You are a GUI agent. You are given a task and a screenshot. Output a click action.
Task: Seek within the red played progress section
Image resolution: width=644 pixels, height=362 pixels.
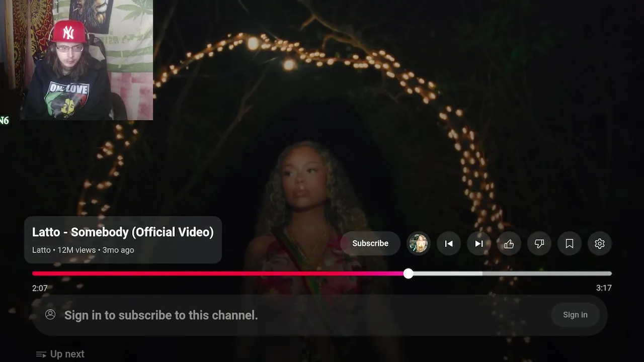(x=218, y=274)
